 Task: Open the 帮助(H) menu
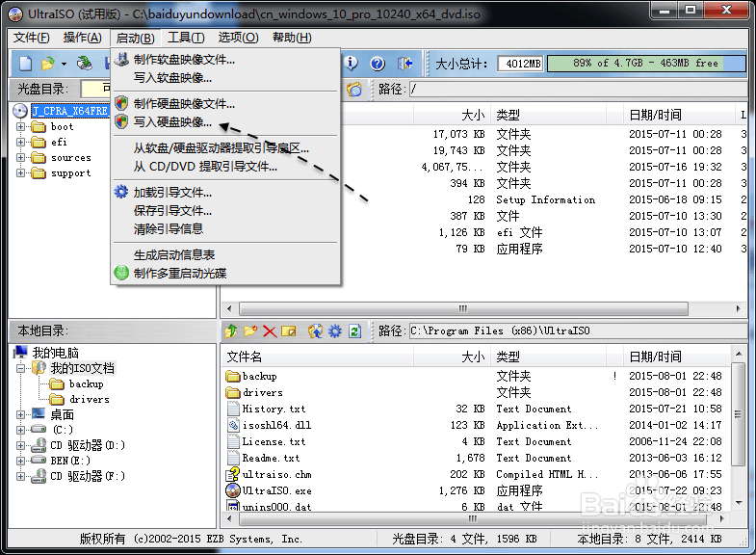pos(292,38)
